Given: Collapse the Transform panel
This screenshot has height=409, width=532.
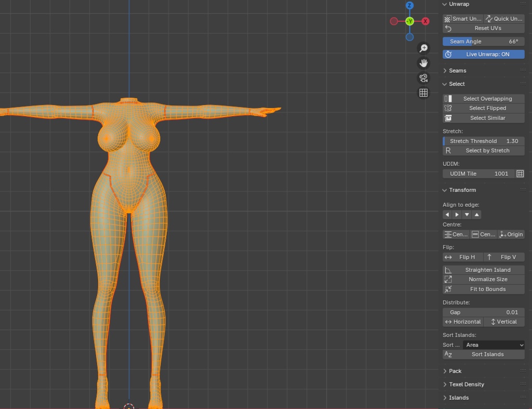Looking at the screenshot, I should click(445, 190).
